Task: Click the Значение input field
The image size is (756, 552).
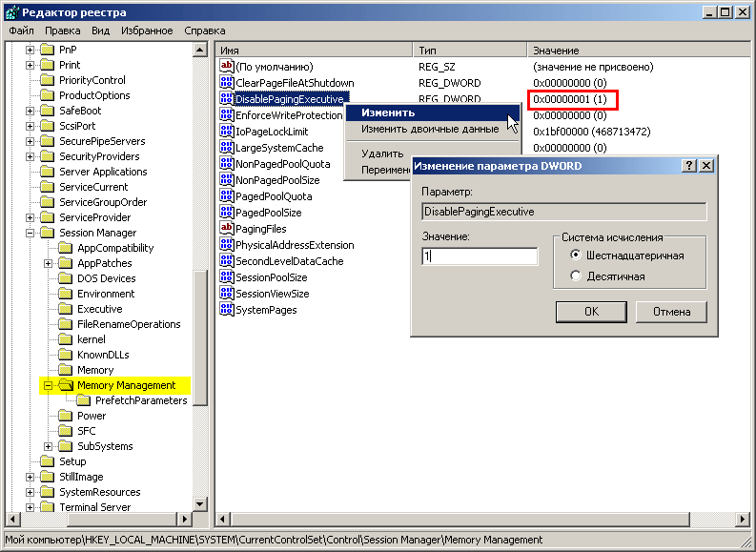Action: [x=480, y=256]
